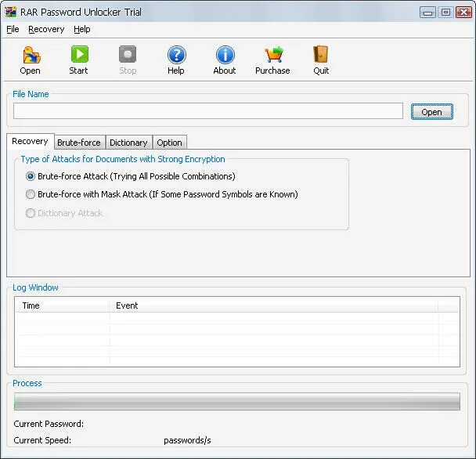Select the Brute-force Attack radio button
The height and width of the screenshot is (459, 476).
[31, 176]
